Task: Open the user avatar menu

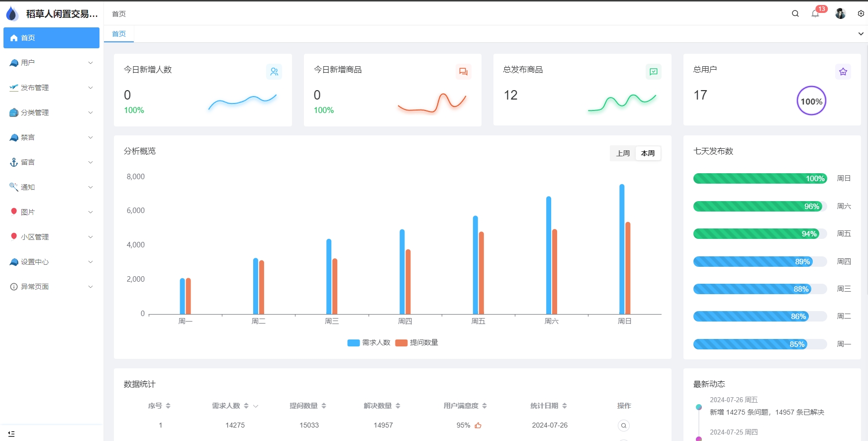Action: [841, 13]
